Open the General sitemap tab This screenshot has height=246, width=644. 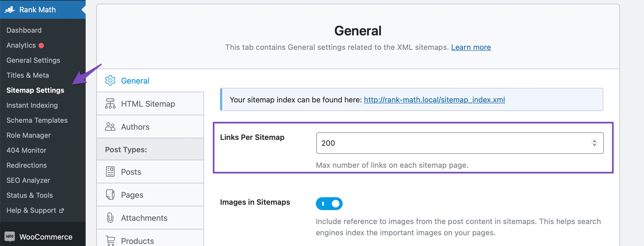(x=150, y=81)
